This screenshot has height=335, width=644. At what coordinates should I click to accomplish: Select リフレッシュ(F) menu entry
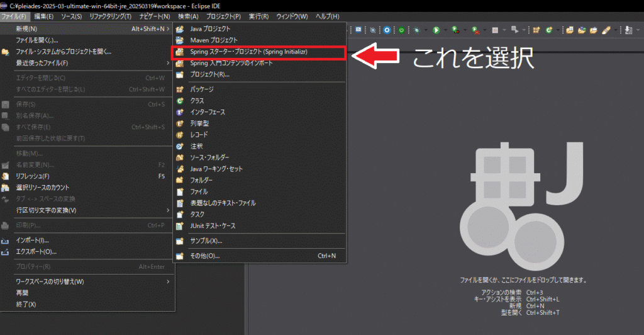(x=87, y=176)
